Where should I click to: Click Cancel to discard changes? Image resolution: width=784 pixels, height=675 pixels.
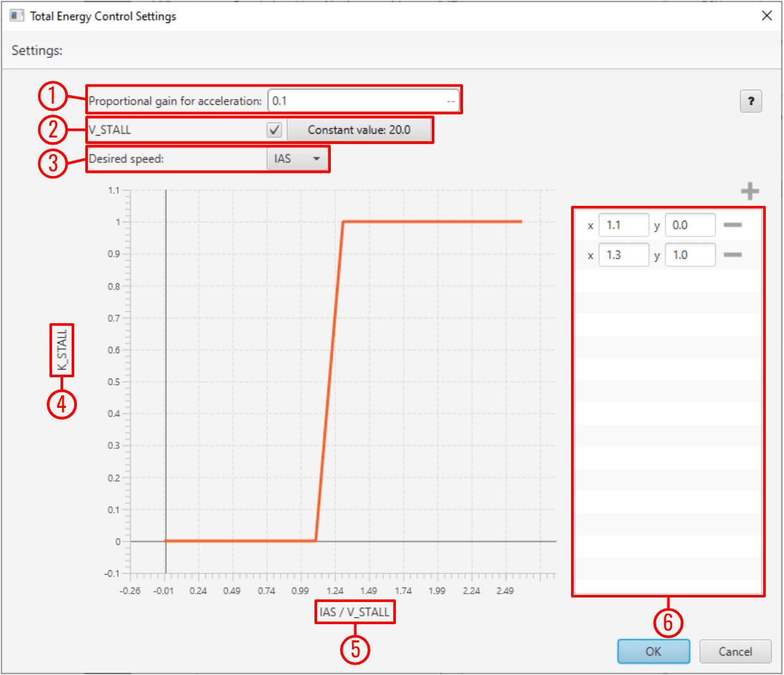coord(735,651)
